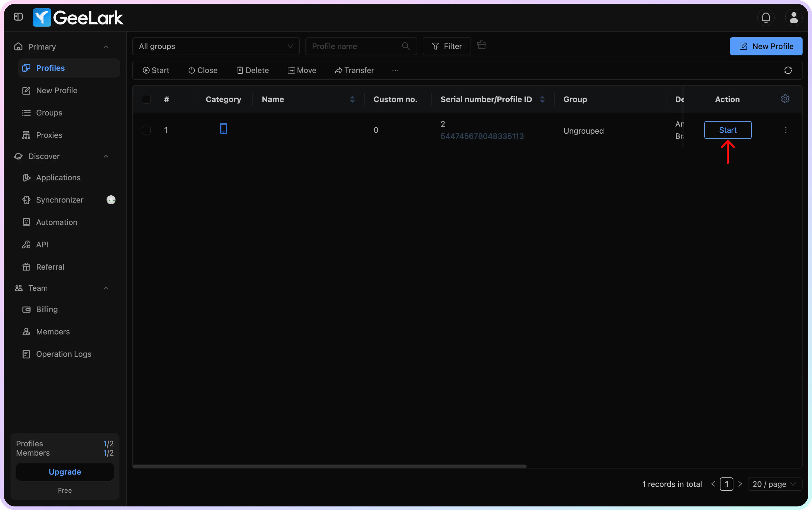Click the phone category icon in row 1

tap(223, 128)
